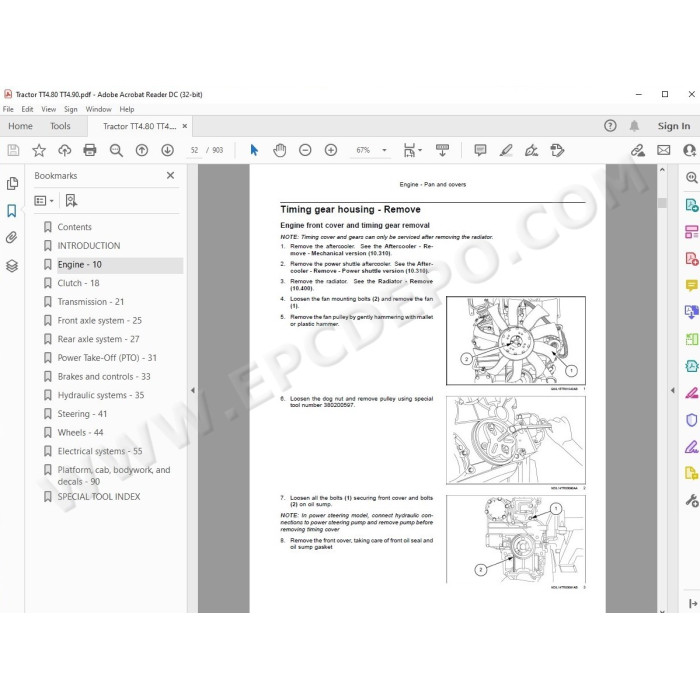Go to previous page arrow
This screenshot has height=700, width=700.
(142, 150)
